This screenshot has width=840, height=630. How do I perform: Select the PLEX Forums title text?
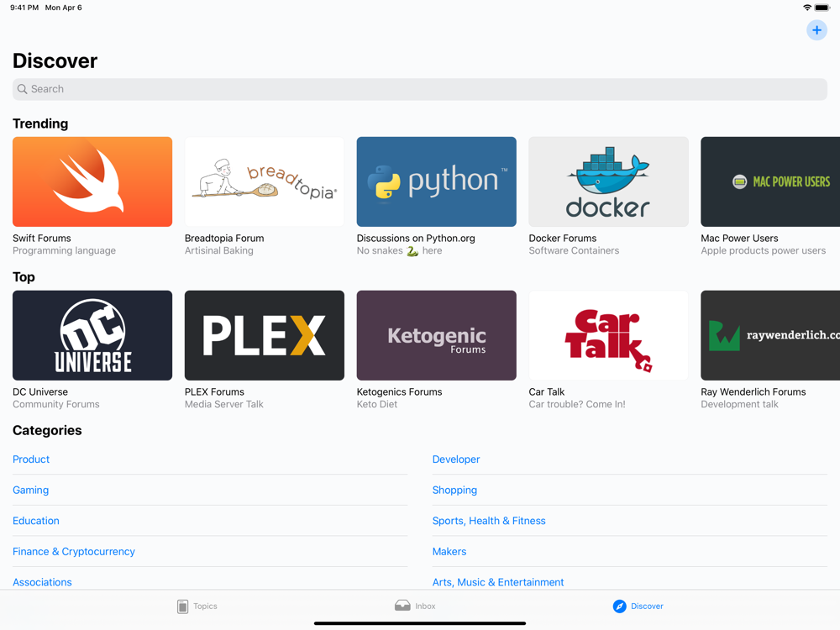[x=214, y=391]
